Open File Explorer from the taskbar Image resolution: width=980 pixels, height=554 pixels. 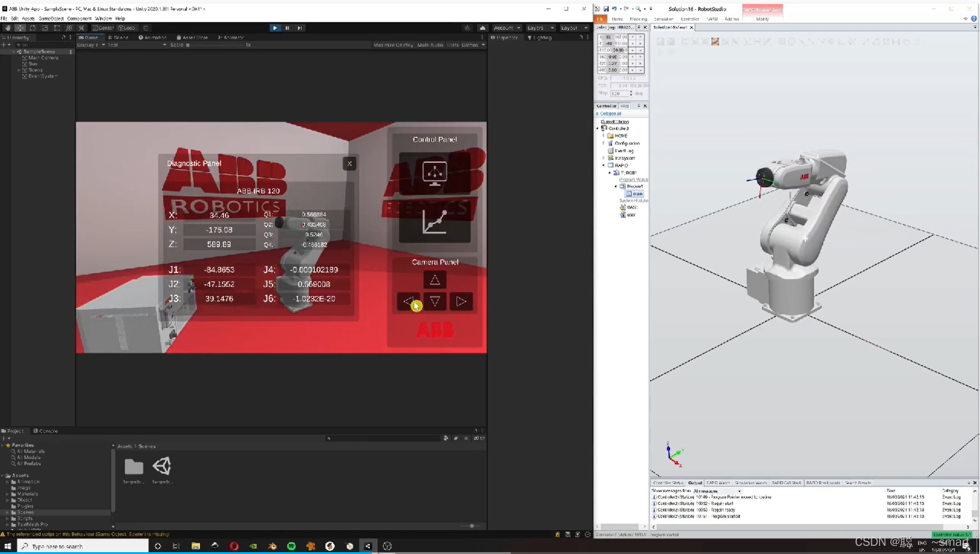[196, 546]
